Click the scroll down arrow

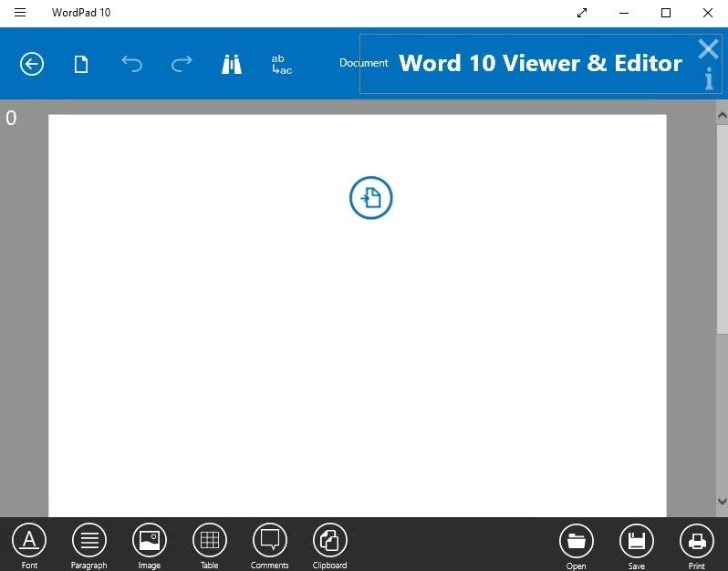click(x=722, y=502)
